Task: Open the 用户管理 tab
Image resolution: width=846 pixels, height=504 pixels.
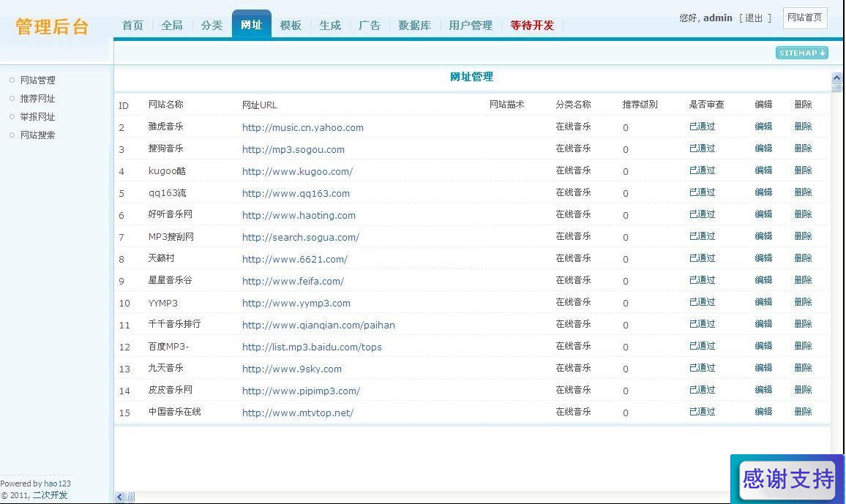Action: [x=471, y=26]
